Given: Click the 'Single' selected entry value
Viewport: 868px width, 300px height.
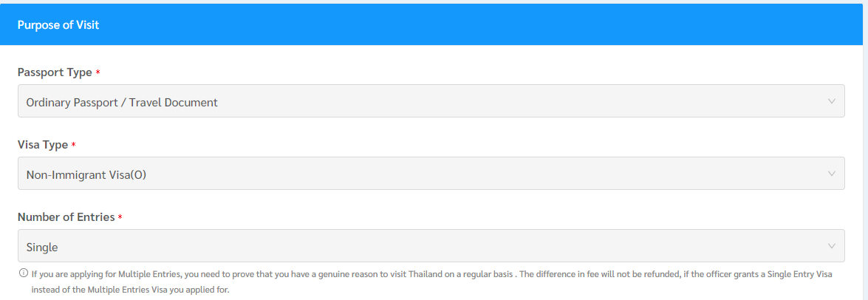Looking at the screenshot, I should [42, 247].
